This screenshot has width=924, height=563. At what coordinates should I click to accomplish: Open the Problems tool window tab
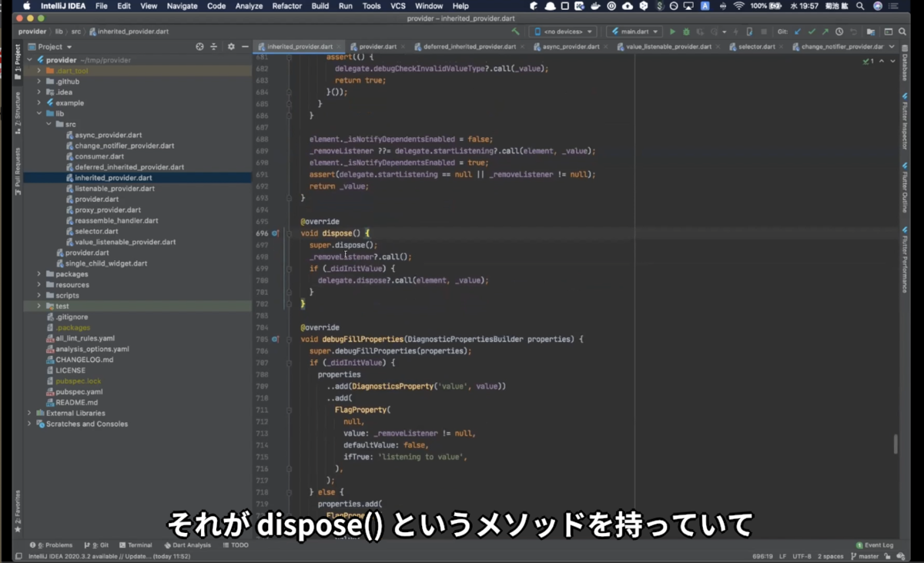(51, 545)
